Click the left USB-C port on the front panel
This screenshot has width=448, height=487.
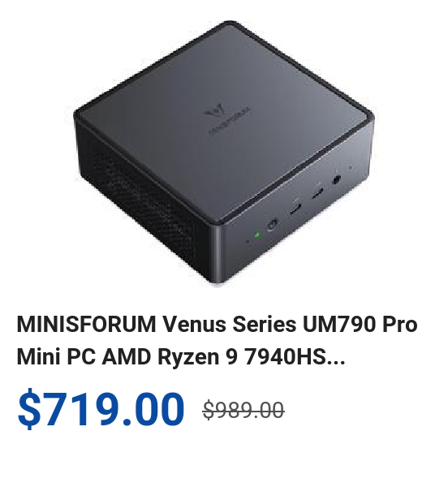(296, 208)
